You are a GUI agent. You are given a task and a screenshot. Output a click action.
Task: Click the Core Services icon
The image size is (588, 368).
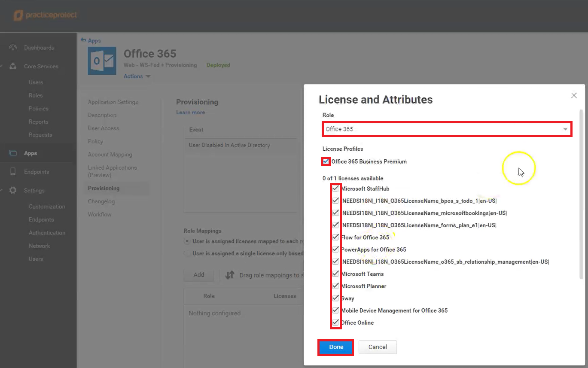click(13, 66)
